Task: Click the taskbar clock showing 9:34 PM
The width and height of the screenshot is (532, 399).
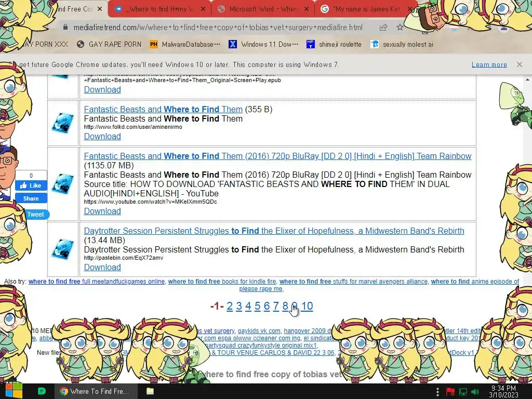Action: click(503, 391)
